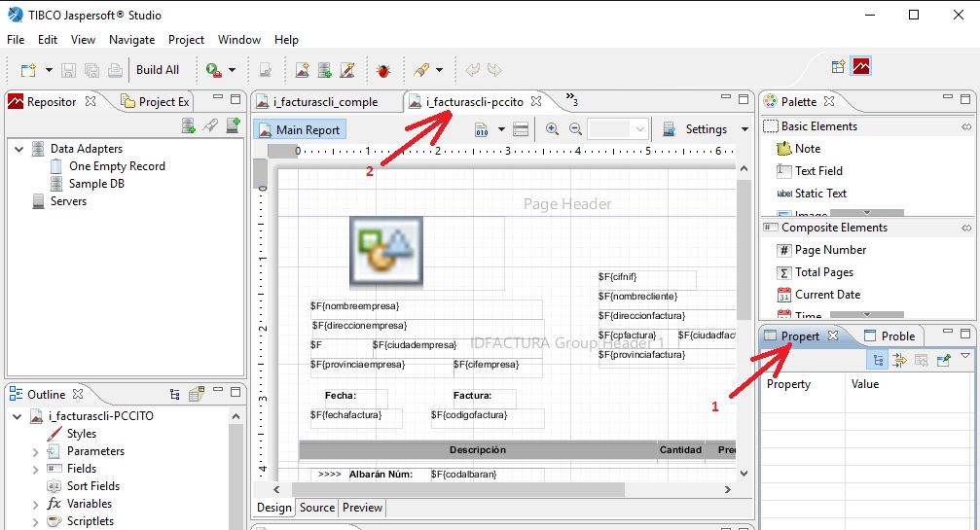This screenshot has height=530, width=980.
Task: Open the Window menu
Action: 239,39
